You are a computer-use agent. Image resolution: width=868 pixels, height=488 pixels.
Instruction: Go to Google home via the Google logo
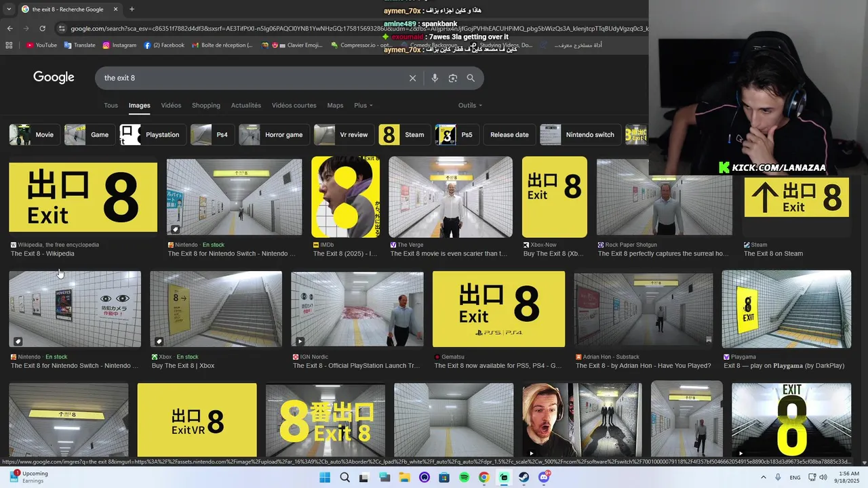pyautogui.click(x=54, y=77)
